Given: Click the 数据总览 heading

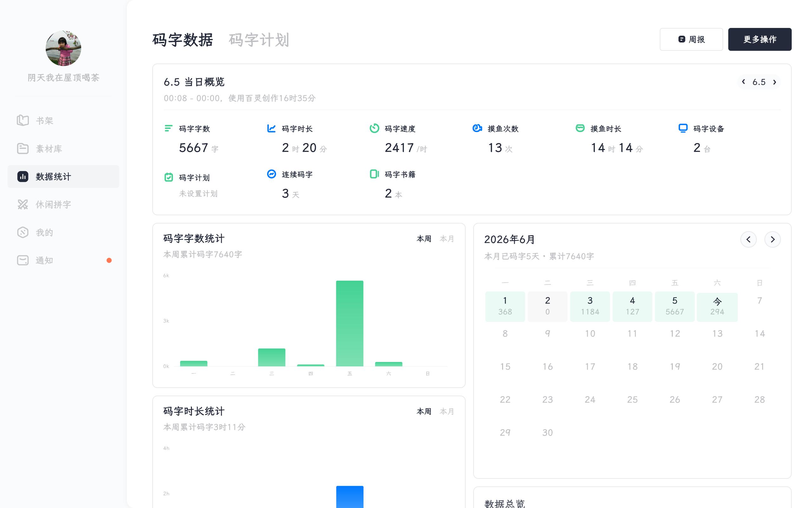Looking at the screenshot, I should pos(505,503).
